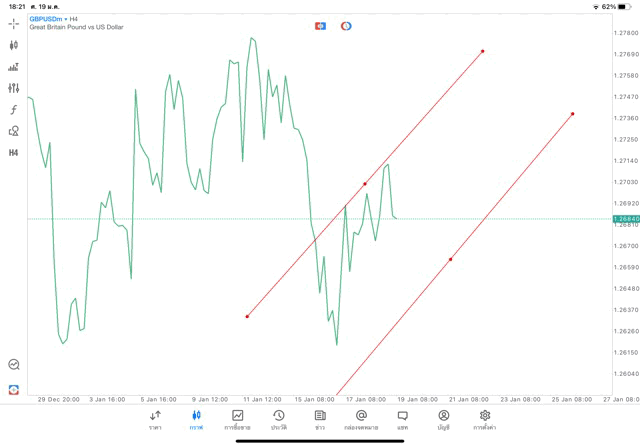Switch to the ราคา quotes tab

155,419
